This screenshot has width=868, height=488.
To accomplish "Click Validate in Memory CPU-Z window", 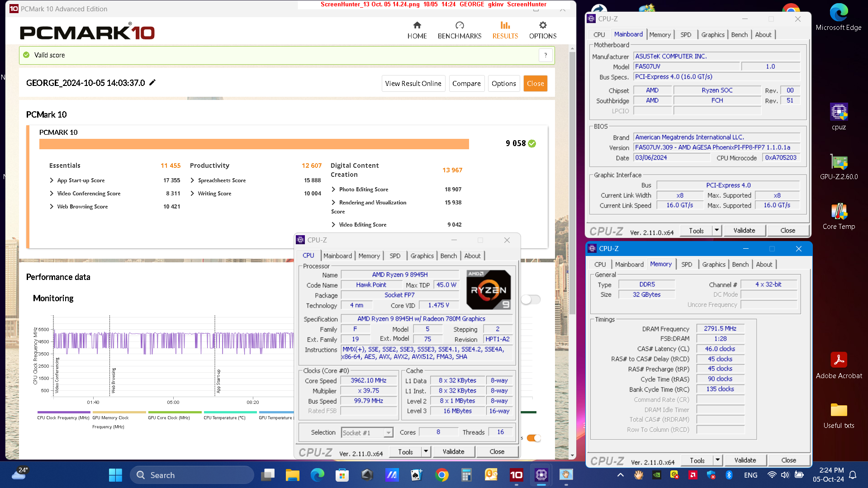I will pyautogui.click(x=745, y=460).
